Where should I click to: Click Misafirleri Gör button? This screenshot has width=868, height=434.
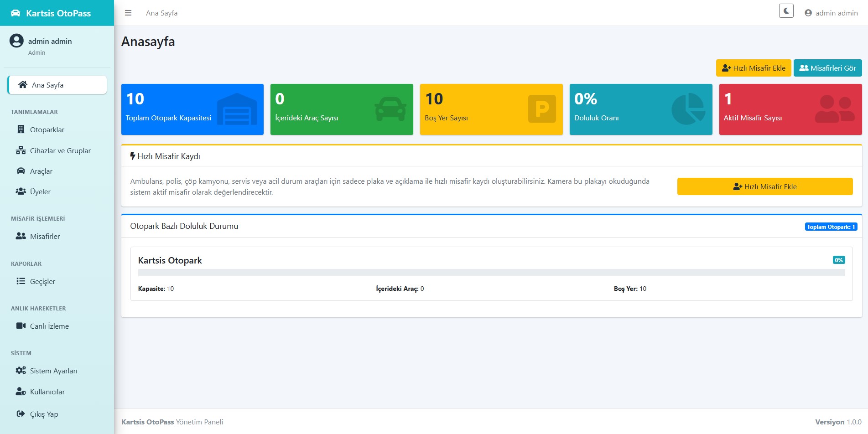point(827,68)
